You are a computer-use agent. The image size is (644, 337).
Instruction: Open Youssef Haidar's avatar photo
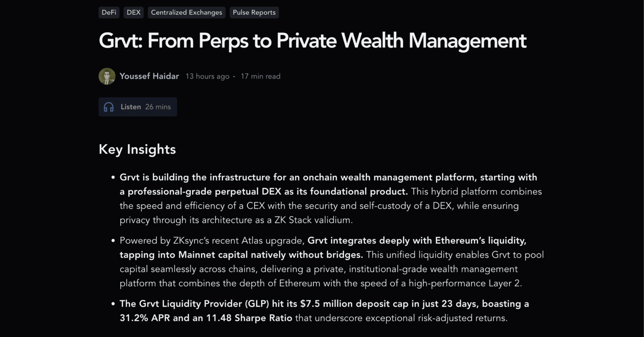107,76
